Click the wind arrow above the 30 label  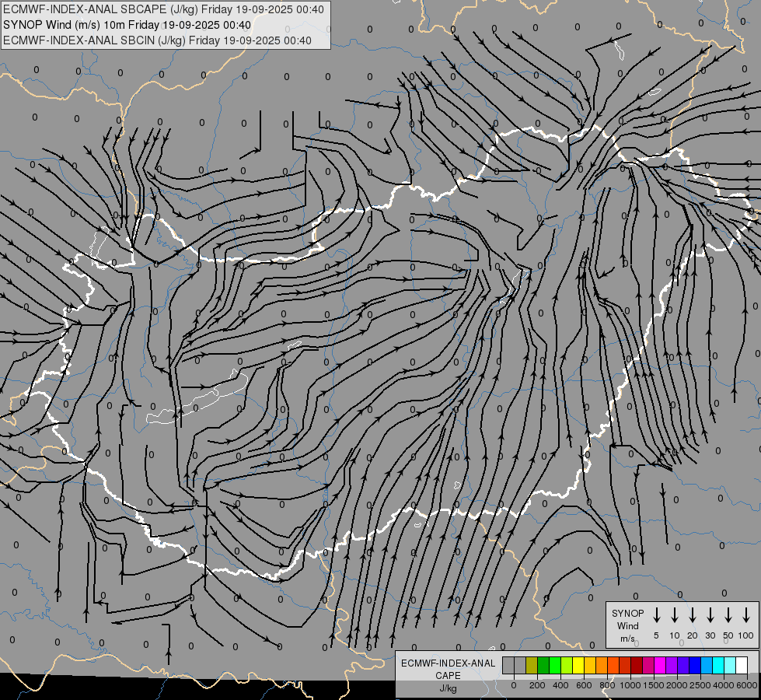pos(710,615)
